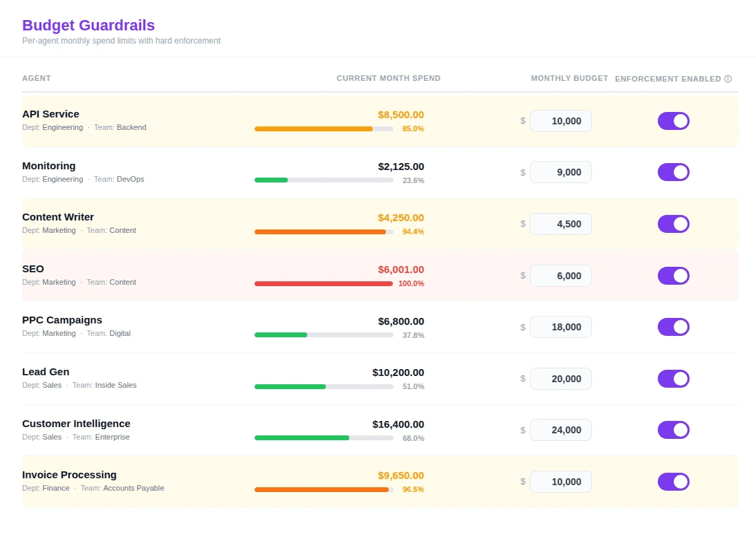Click SEO red spend progress bar
Viewport: 756px width, 537px height.
coord(324,283)
